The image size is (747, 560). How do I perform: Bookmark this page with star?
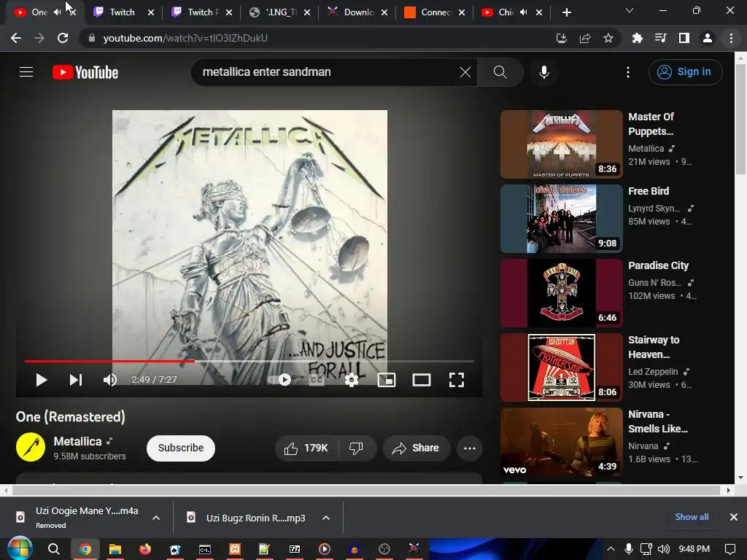(x=608, y=38)
